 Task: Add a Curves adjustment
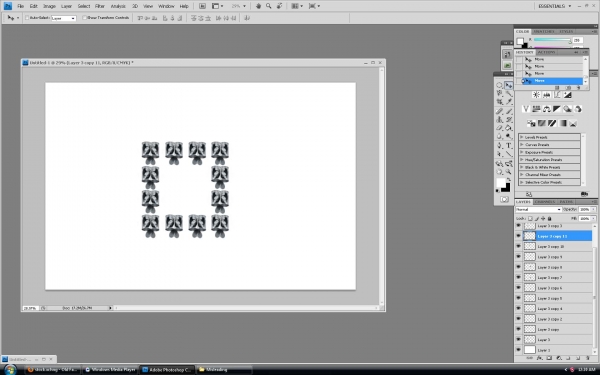coord(557,95)
